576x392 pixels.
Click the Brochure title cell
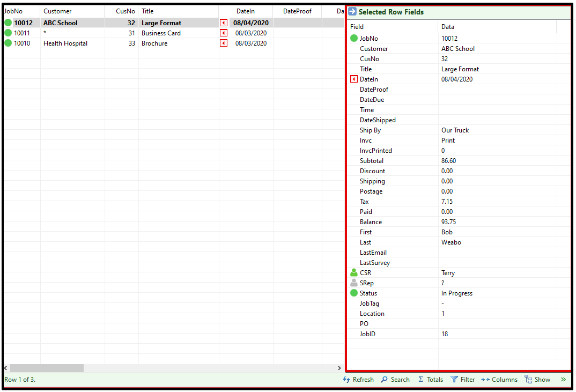(x=154, y=43)
